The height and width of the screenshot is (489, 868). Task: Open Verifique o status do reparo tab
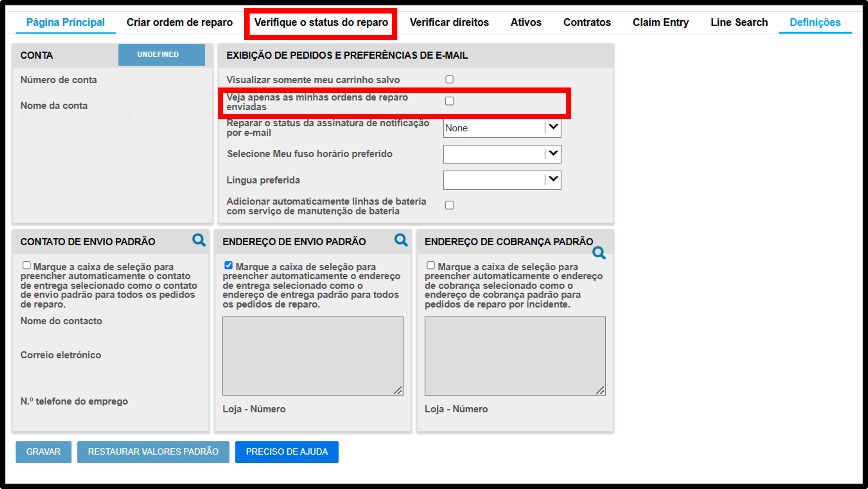(x=321, y=22)
